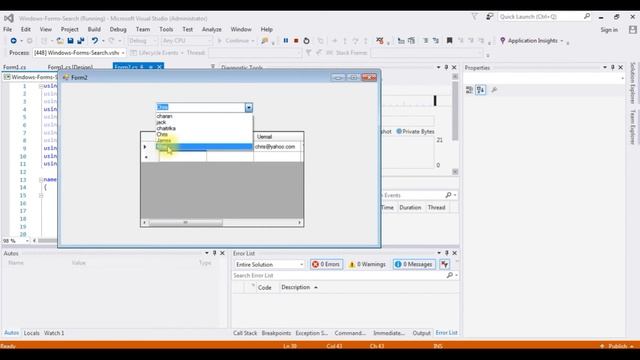Click the Code column header
Image resolution: width=640 pixels, height=360 pixels.
coord(264,287)
